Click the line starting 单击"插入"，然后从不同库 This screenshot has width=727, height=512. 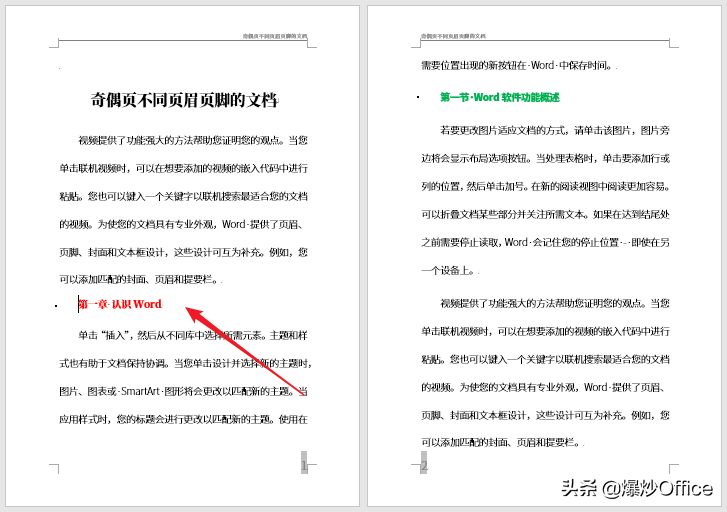(193, 335)
